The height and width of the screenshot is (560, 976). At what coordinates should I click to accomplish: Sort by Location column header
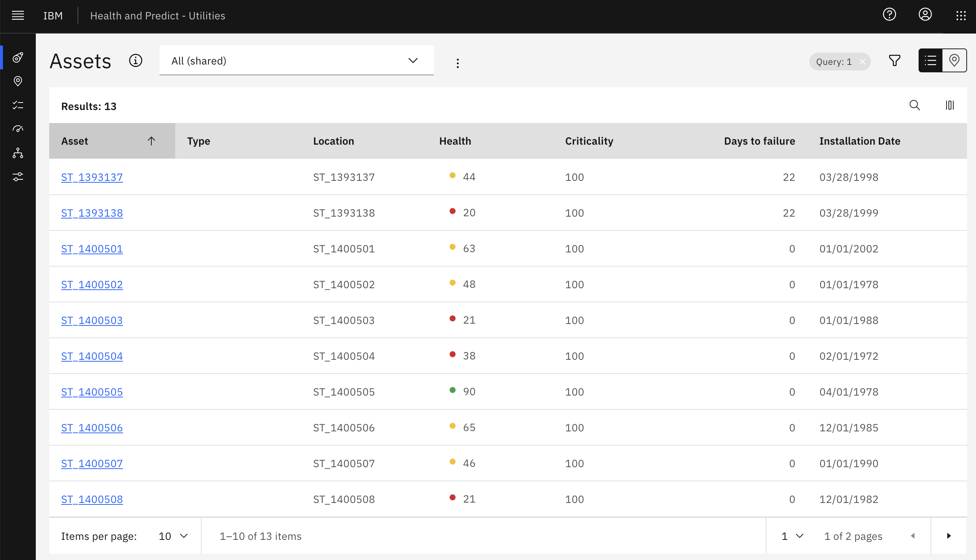tap(333, 141)
